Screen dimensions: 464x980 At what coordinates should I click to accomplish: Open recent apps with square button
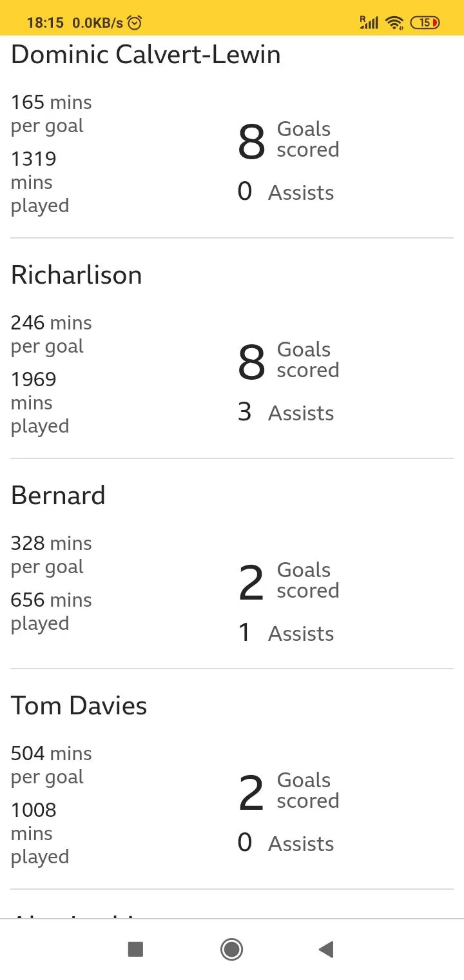click(135, 949)
